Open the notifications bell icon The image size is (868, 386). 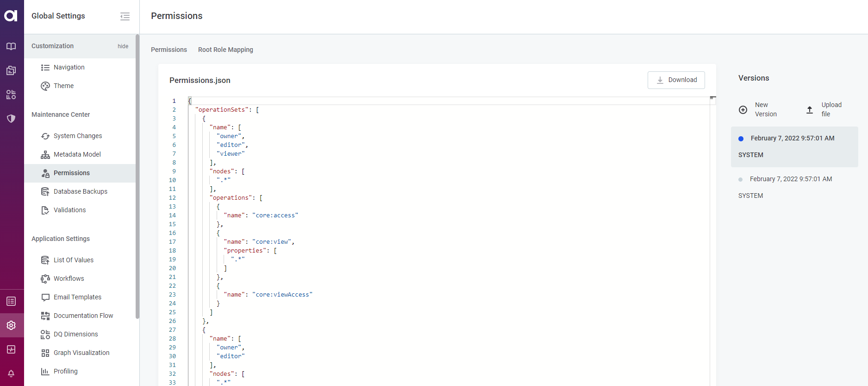tap(11, 373)
